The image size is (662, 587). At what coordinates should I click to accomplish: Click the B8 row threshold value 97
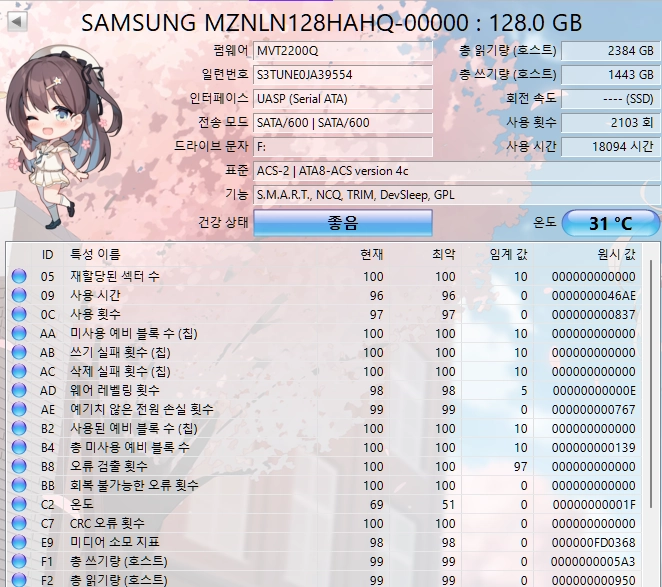pyautogui.click(x=520, y=467)
